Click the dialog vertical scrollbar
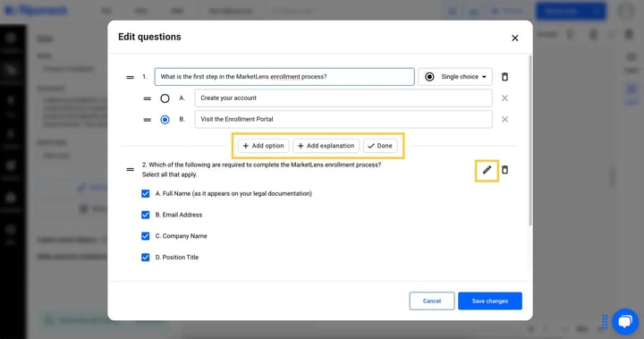The width and height of the screenshot is (644, 339). (x=530, y=140)
